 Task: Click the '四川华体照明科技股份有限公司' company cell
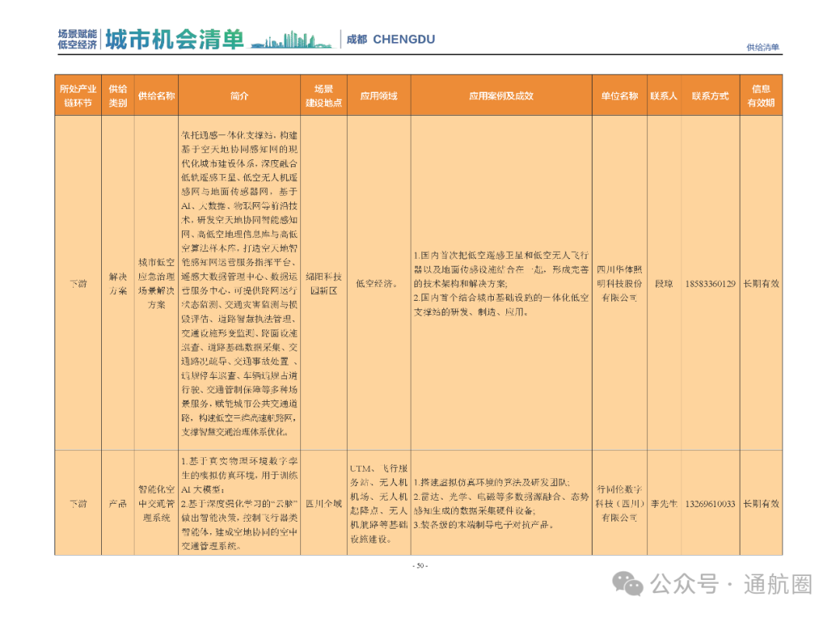tap(619, 283)
